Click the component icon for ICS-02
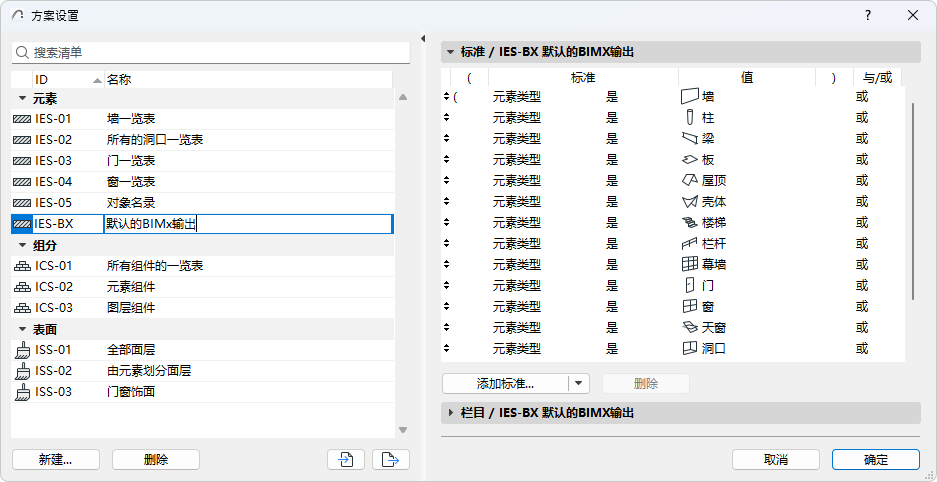937x482 pixels. tap(22, 287)
